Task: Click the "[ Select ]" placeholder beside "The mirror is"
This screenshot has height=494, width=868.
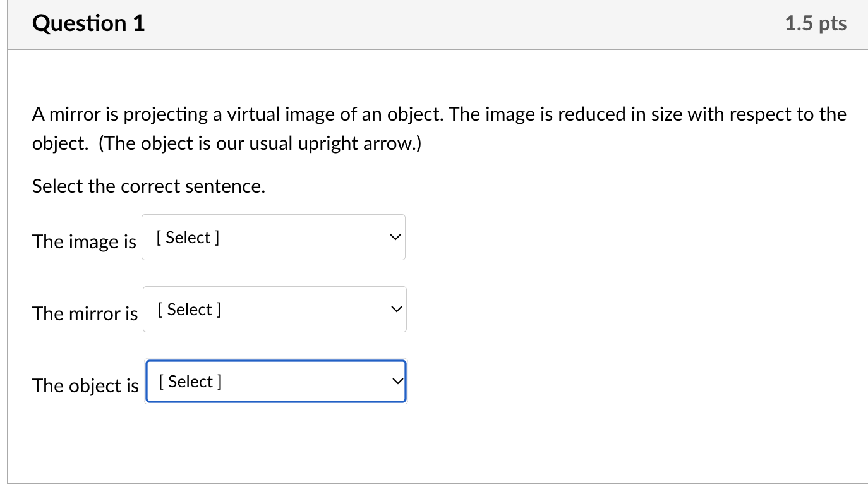Action: pos(189,310)
